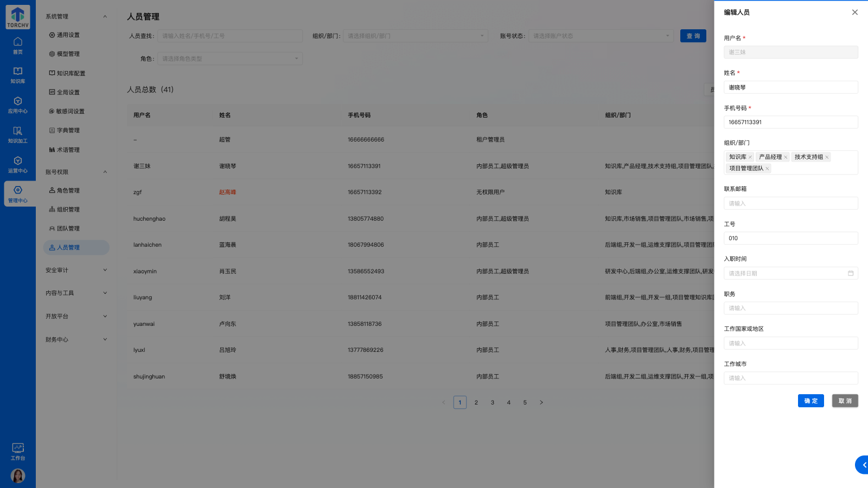Expand the 安全审计 section

pos(76,269)
